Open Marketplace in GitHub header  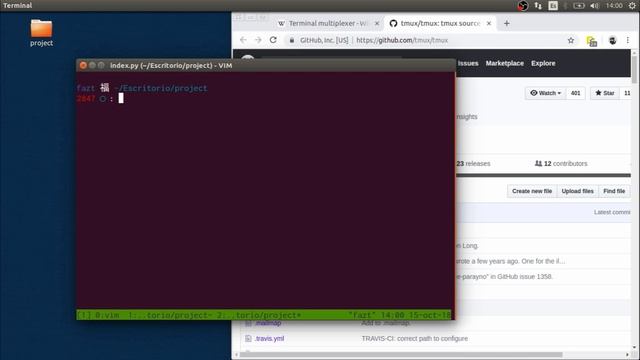pos(504,63)
